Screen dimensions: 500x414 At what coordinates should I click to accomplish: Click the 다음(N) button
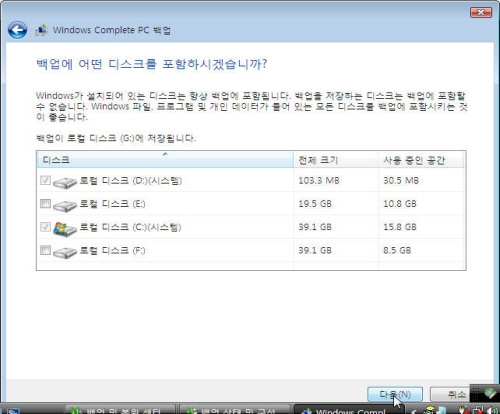click(x=395, y=395)
